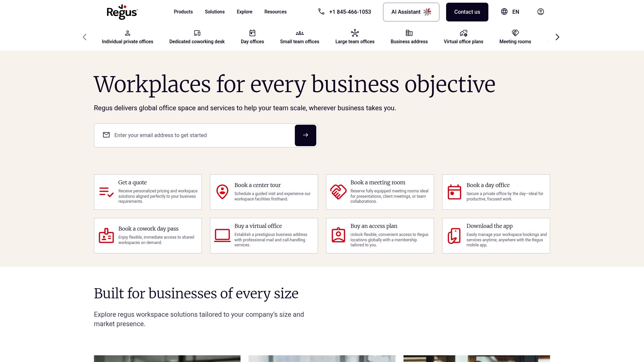Open the Get a quote card title
This screenshot has height=362, width=644.
(132, 182)
